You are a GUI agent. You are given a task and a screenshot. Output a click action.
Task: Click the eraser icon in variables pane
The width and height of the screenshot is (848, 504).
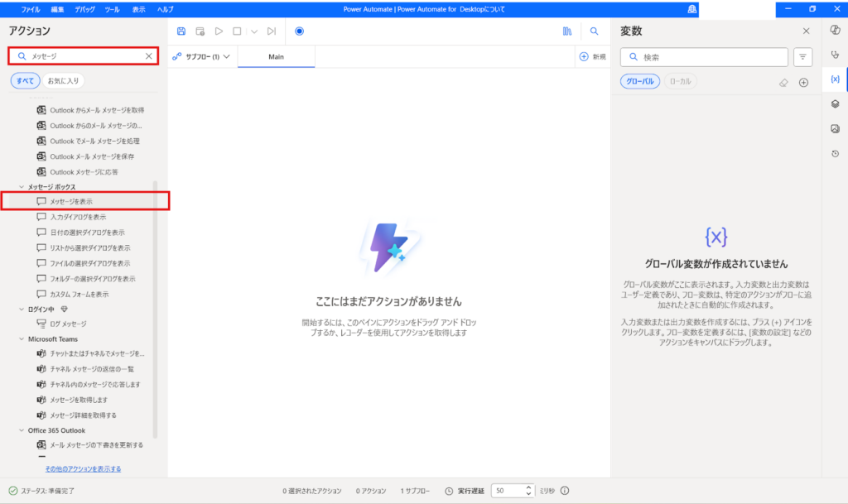[783, 82]
